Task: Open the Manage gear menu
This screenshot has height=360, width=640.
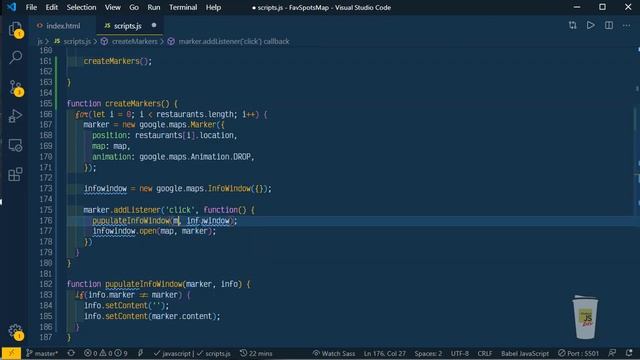Action: click(16, 331)
